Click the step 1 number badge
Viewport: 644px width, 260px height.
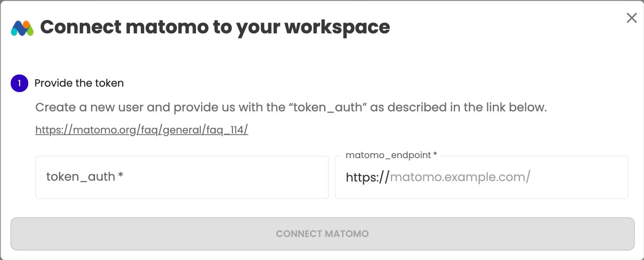click(x=20, y=83)
